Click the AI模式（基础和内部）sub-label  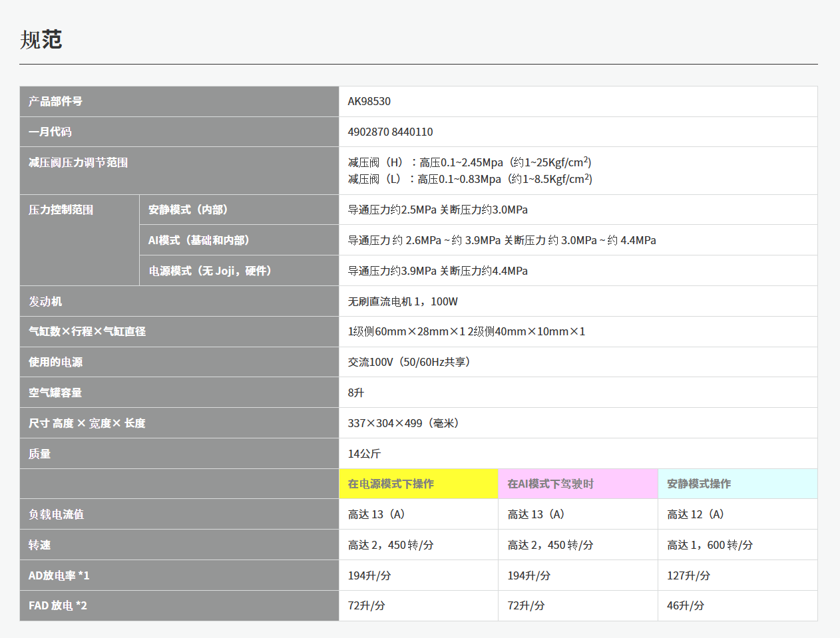click(x=239, y=240)
